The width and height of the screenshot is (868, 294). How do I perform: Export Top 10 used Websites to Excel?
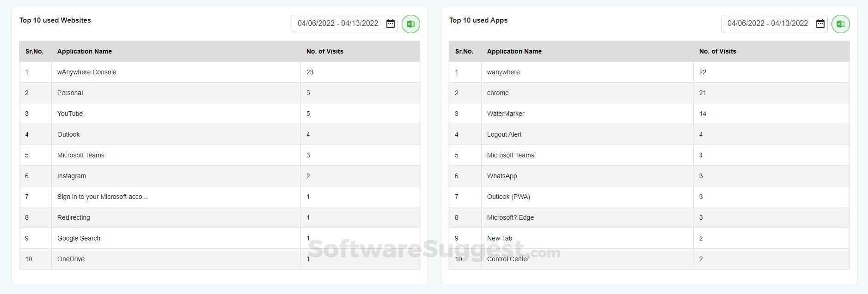coord(410,24)
